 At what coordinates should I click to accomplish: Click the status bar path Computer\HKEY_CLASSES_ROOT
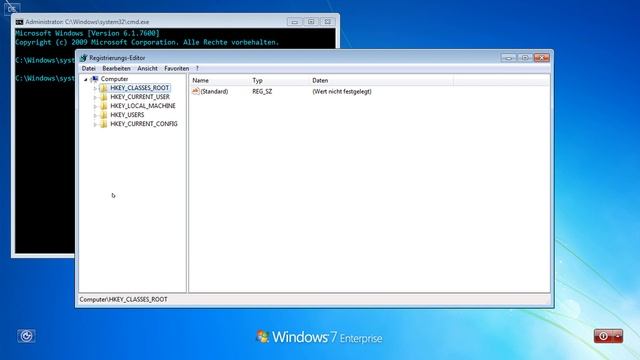123,299
